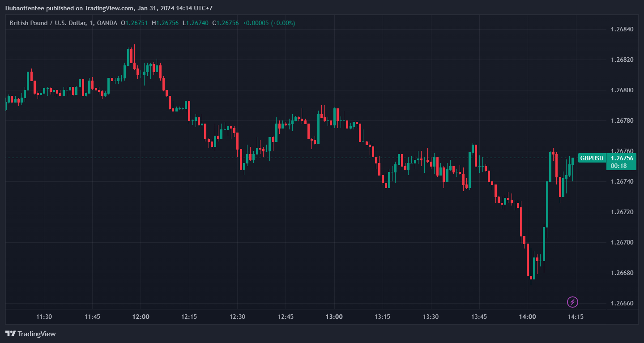Click the low value L1.26740
The image size is (644, 343).
(195, 23)
